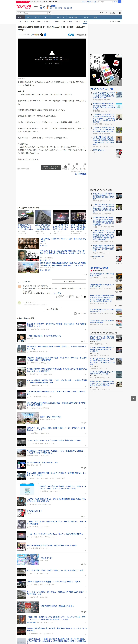This screenshot has width=138, height=644.
Task: Click the もっと見る(8件) button
Action: 52,309
